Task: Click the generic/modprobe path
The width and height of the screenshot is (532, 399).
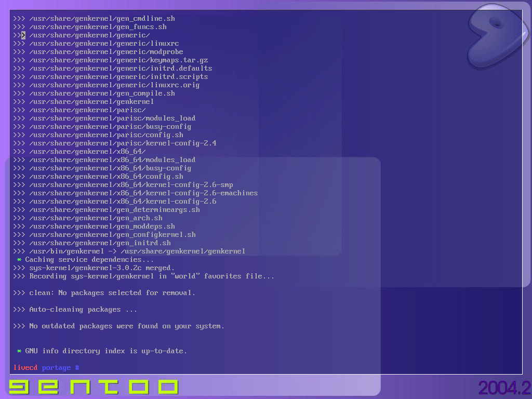Action: point(98,51)
